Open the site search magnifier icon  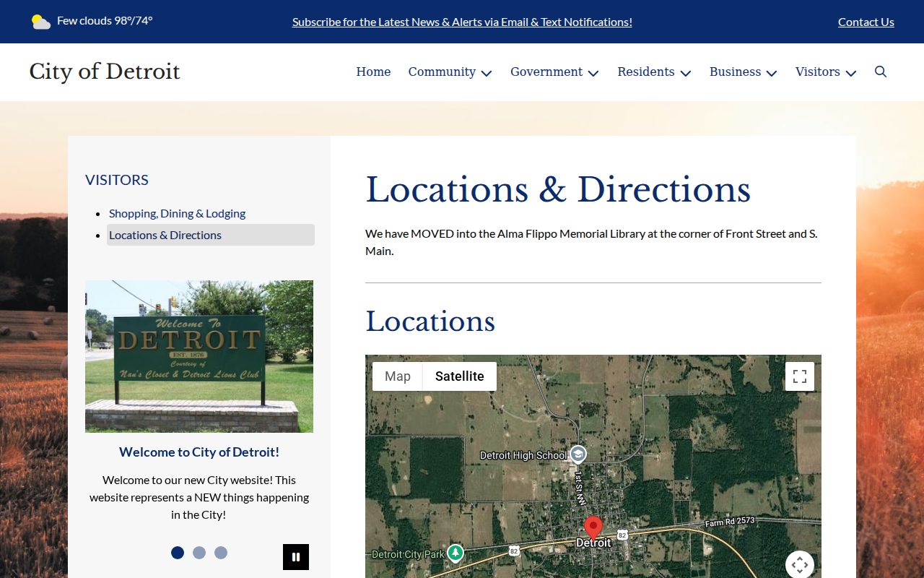881,72
